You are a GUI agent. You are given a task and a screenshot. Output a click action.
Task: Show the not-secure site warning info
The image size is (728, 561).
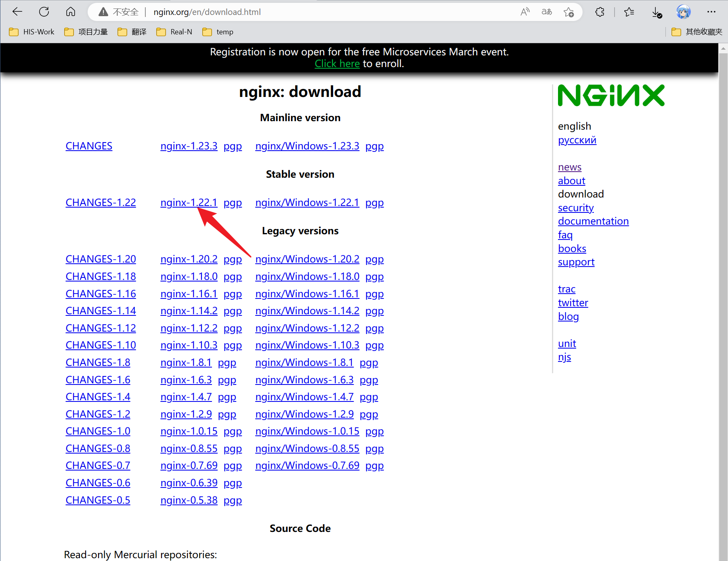[x=119, y=12]
